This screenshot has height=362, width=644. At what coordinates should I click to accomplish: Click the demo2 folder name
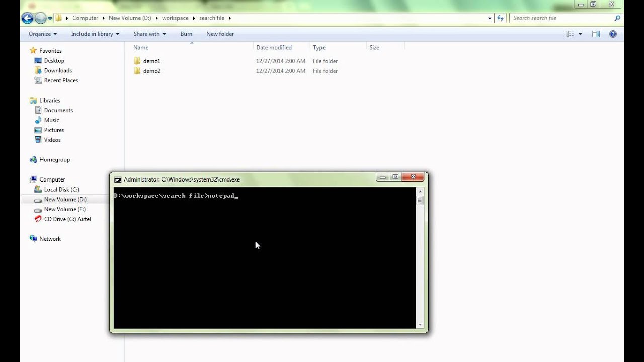151,71
